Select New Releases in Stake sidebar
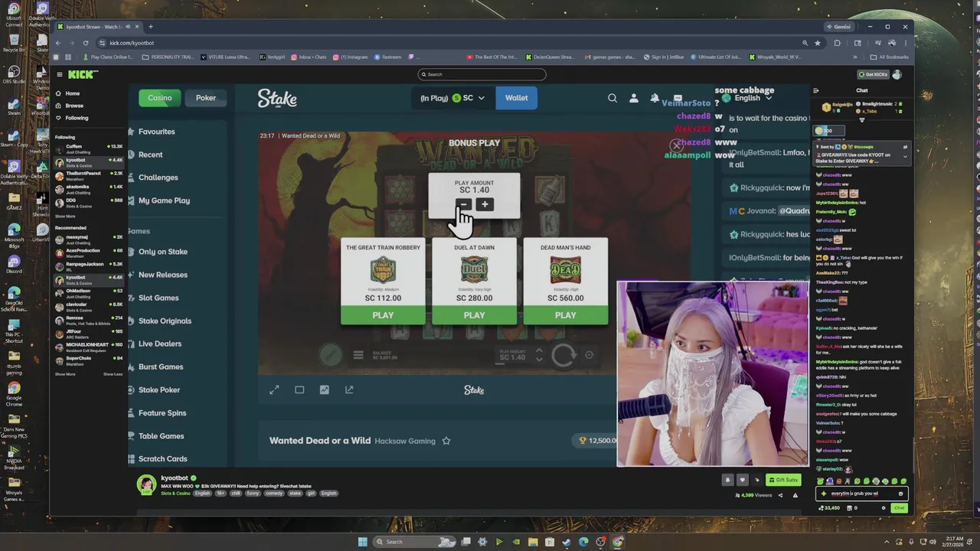Screen dimensions: 980x551 coord(162,275)
